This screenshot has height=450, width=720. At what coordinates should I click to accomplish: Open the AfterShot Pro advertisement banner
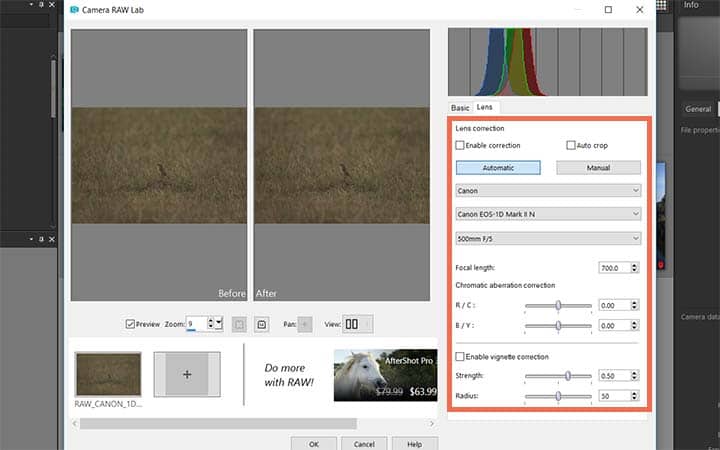coord(385,375)
